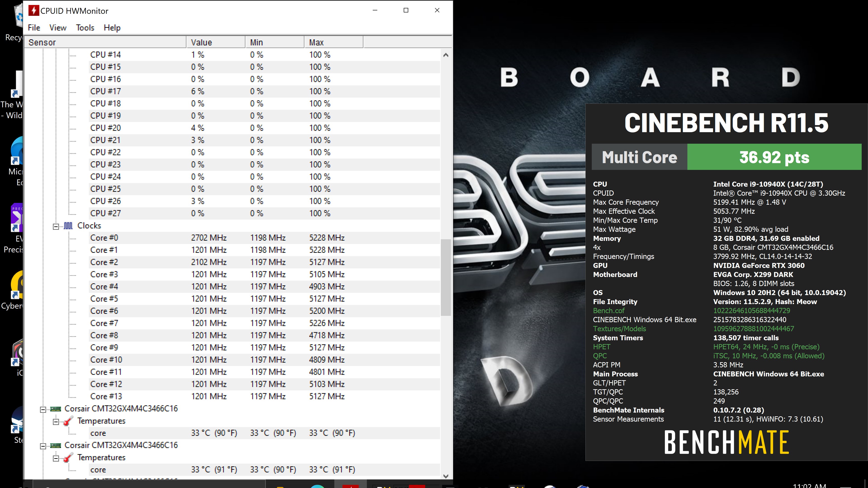868x488 pixels.
Task: Collapse the second Corsair CMT32GX4M4C3466C16 node
Action: [x=43, y=446]
